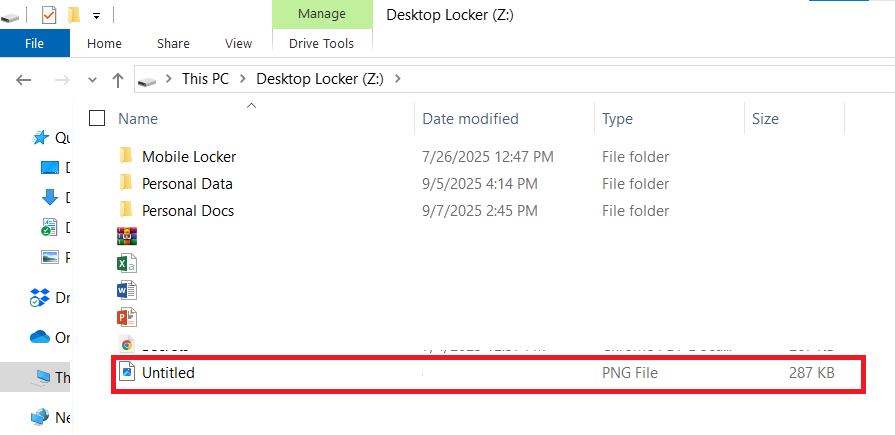Click the New Folder icon in title bar
The image size is (895, 435).
[73, 15]
